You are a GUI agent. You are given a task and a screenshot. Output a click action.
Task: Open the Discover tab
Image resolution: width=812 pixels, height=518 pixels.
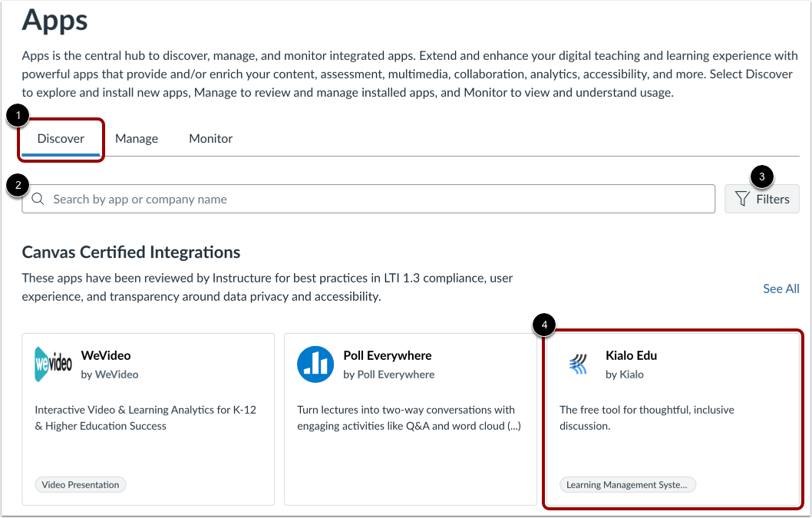click(61, 139)
